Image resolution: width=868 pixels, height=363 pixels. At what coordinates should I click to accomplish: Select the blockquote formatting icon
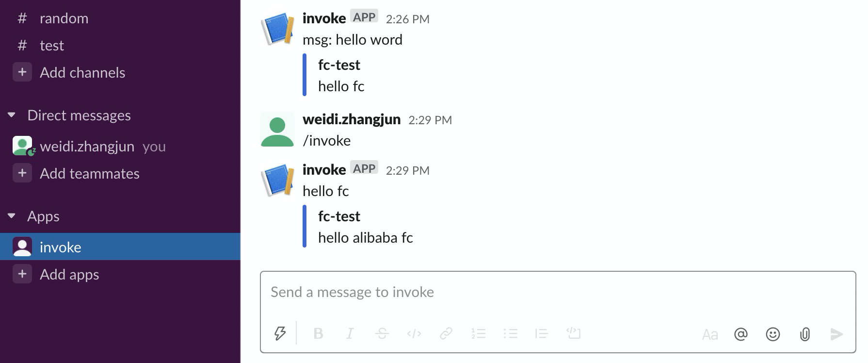pyautogui.click(x=542, y=333)
